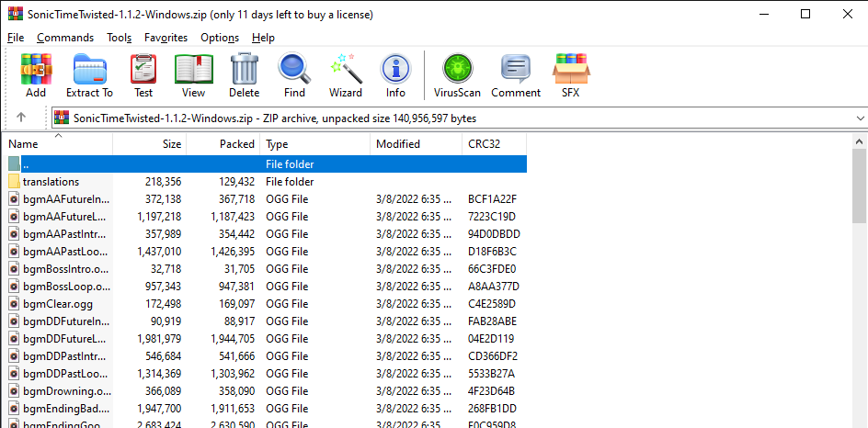Click the bgmDDFutureL... file icon
This screenshot has height=428, width=868.
pyautogui.click(x=15, y=338)
